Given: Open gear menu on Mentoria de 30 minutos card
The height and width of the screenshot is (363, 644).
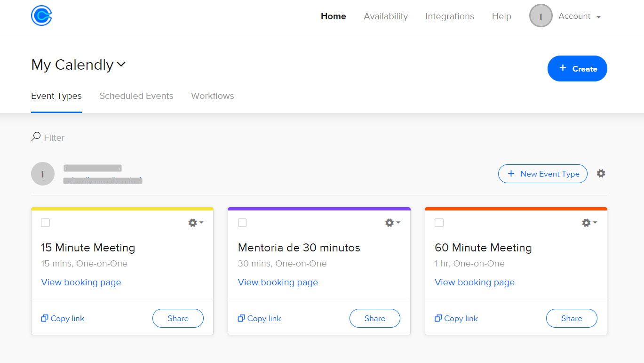Looking at the screenshot, I should tap(392, 223).
